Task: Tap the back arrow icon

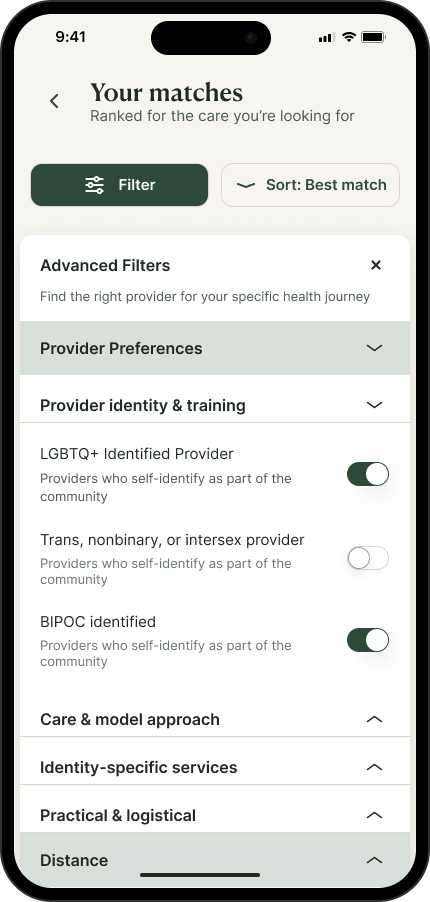Action: (x=54, y=101)
